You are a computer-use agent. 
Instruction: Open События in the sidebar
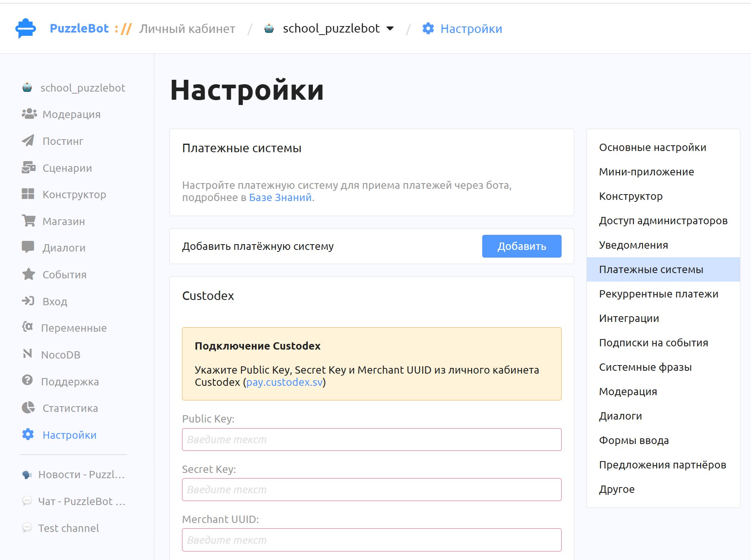click(x=65, y=275)
